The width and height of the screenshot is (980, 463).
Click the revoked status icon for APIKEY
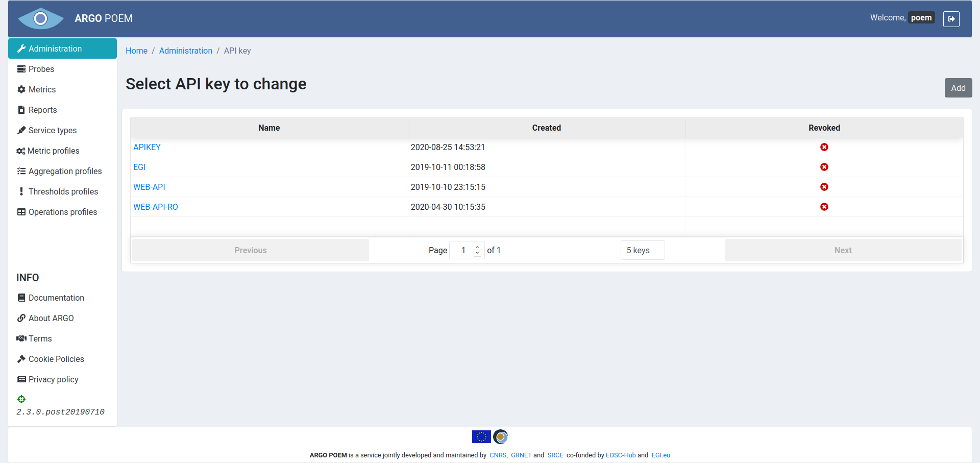click(824, 147)
